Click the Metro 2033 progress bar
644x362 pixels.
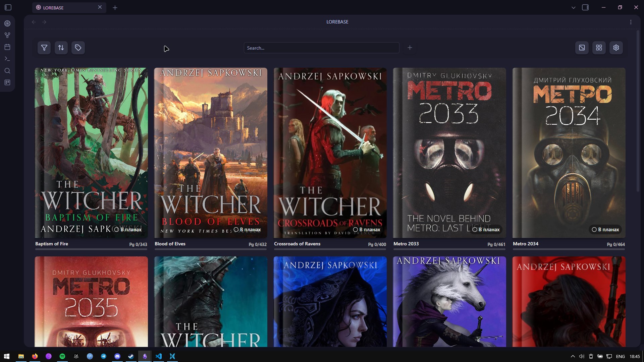(x=449, y=249)
